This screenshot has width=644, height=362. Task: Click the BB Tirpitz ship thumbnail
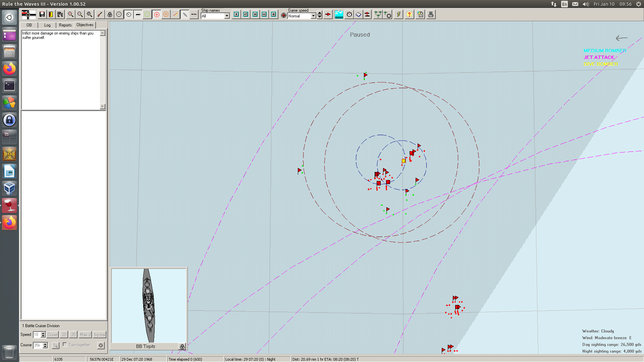tap(149, 305)
